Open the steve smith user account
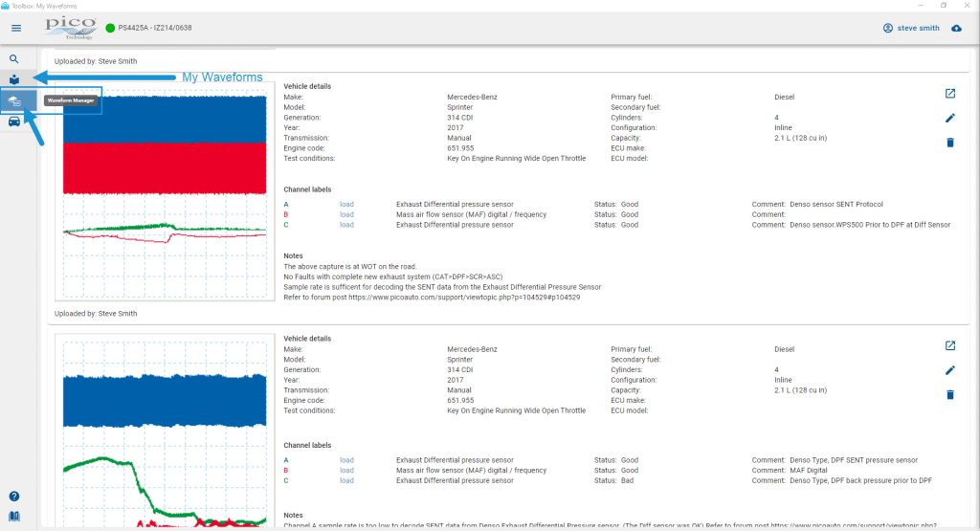Screen dimensions: 980x531 coord(911,28)
